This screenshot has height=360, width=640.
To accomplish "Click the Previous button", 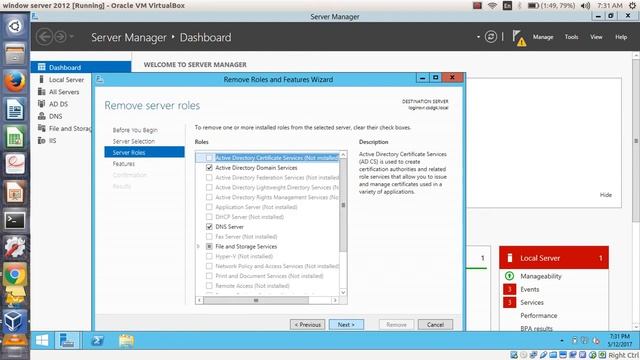I will (307, 324).
